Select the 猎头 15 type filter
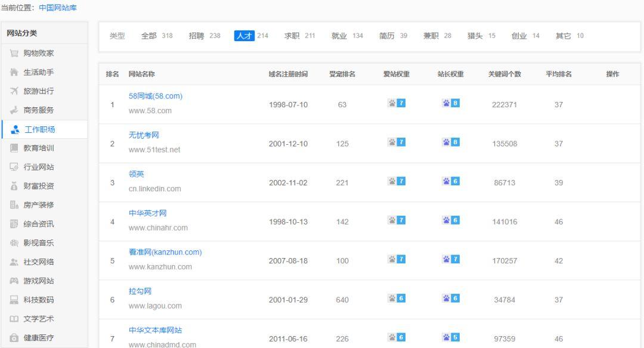The width and height of the screenshot is (644, 348). coord(481,36)
